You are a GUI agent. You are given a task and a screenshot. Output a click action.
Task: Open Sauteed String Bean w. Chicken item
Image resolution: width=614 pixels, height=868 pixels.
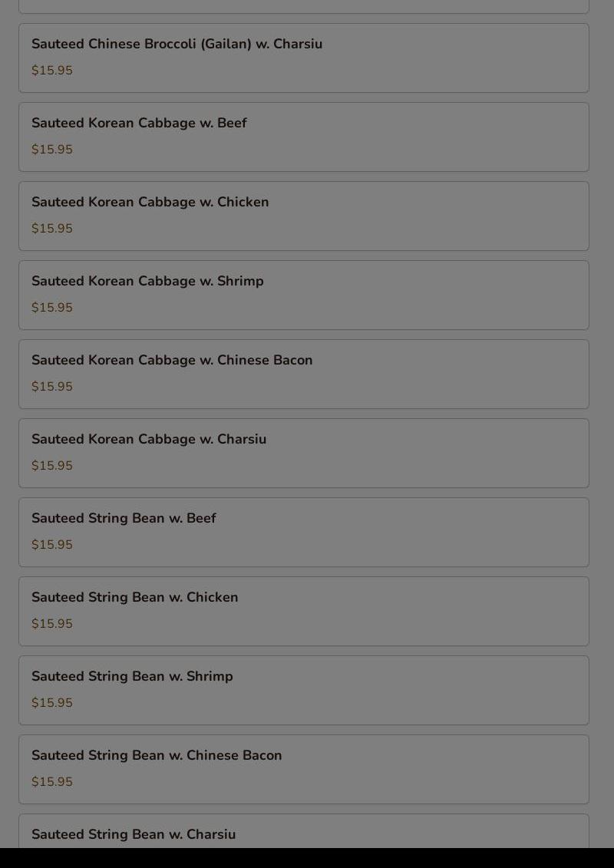click(x=134, y=598)
